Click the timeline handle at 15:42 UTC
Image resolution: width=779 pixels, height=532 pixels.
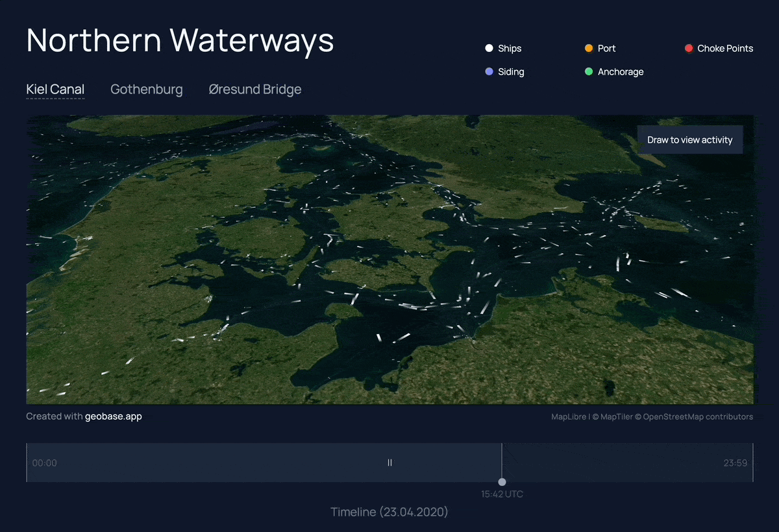502,482
